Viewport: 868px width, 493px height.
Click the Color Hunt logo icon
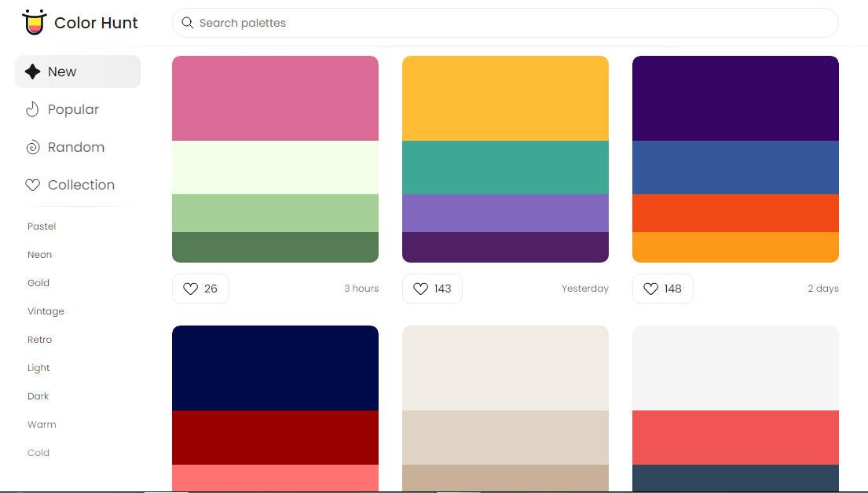click(x=35, y=23)
